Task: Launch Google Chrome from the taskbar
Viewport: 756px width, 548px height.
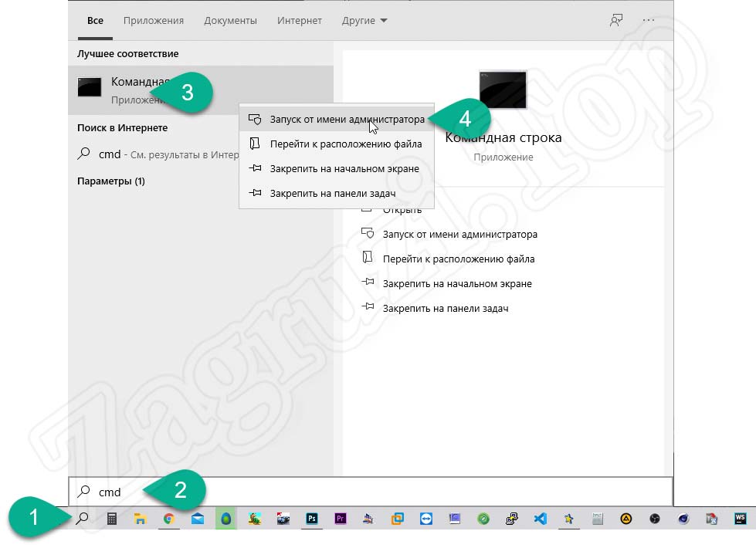Action: (170, 519)
